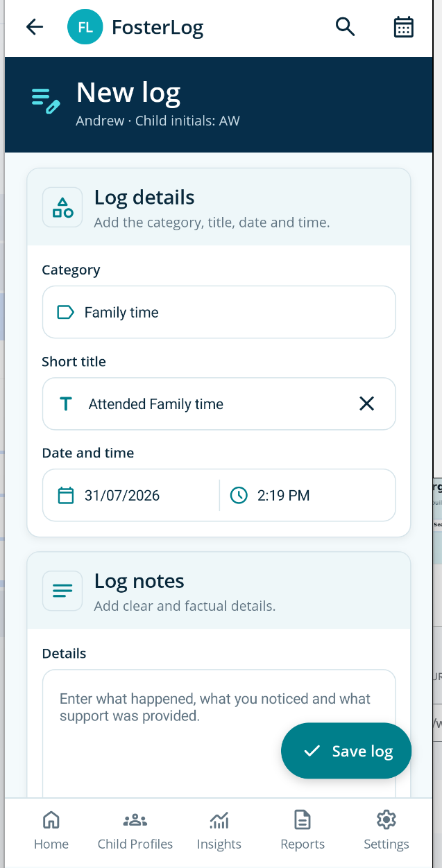
Task: Open the Child Profiles tab
Action: click(x=135, y=831)
